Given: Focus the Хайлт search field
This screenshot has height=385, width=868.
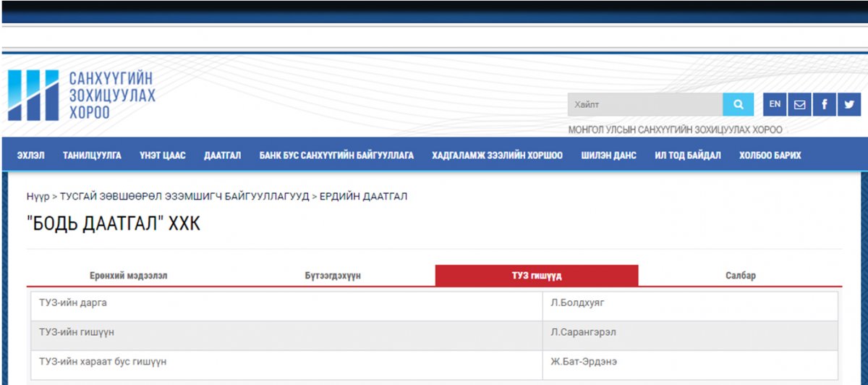Looking at the screenshot, I should tap(644, 104).
